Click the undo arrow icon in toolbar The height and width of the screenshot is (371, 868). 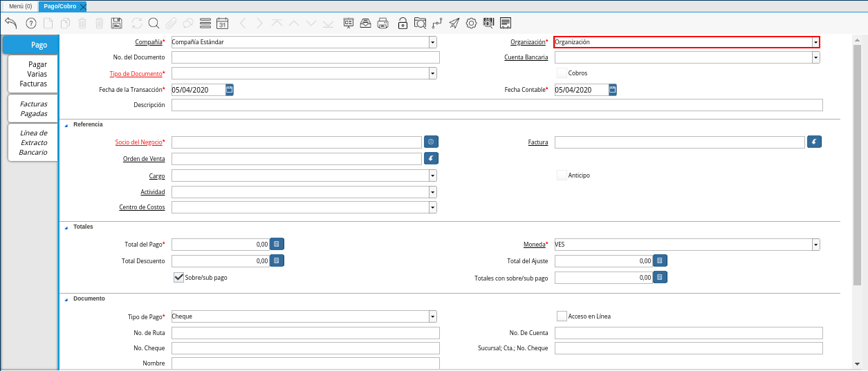click(10, 23)
